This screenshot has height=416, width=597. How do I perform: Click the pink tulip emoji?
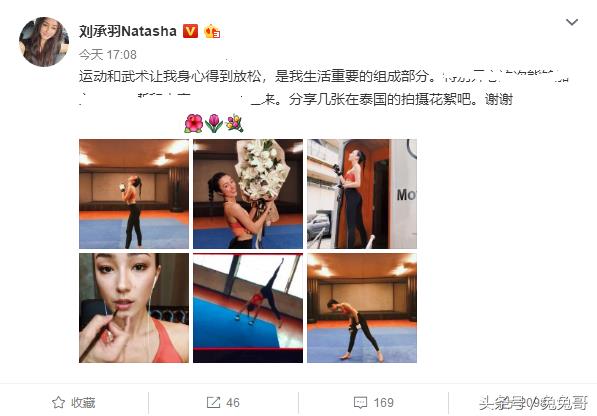click(x=214, y=123)
